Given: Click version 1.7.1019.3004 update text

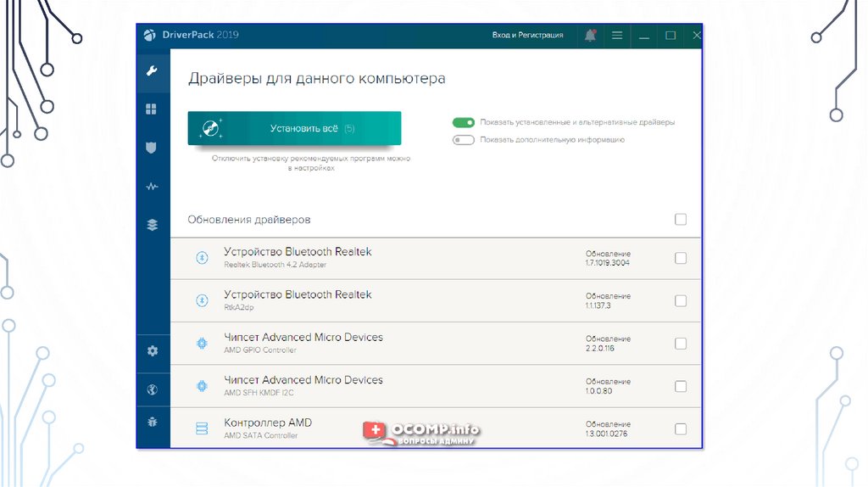Looking at the screenshot, I should (608, 263).
